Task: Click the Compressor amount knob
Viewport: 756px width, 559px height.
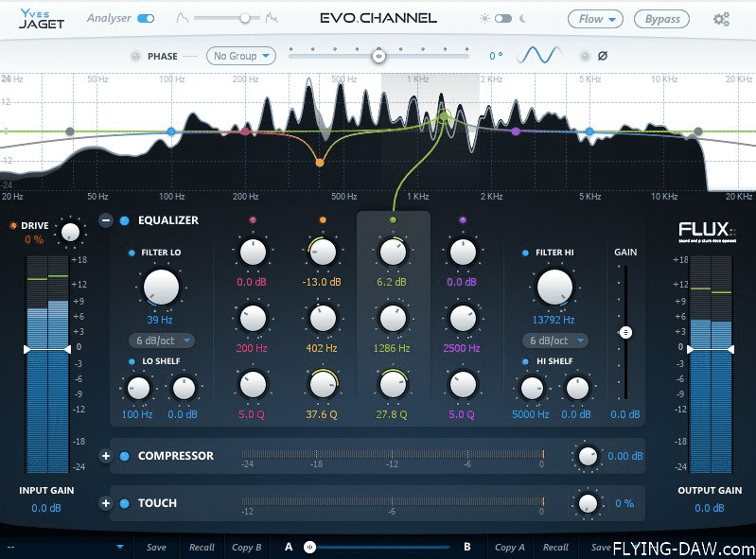Action: [588, 456]
